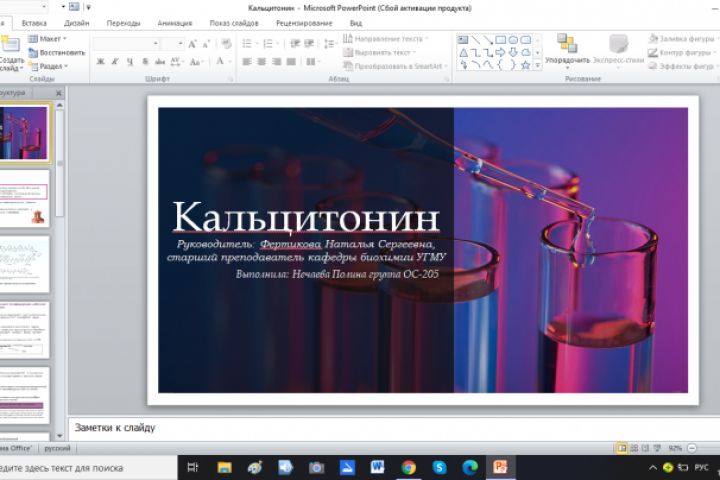Toggle underline with the Ч button

pos(130,62)
